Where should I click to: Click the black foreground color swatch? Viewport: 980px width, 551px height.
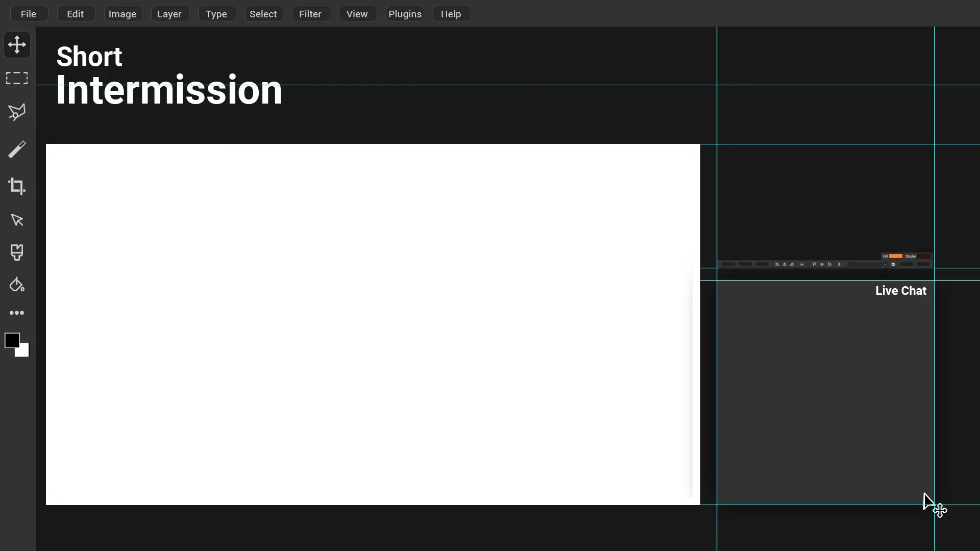[11, 340]
